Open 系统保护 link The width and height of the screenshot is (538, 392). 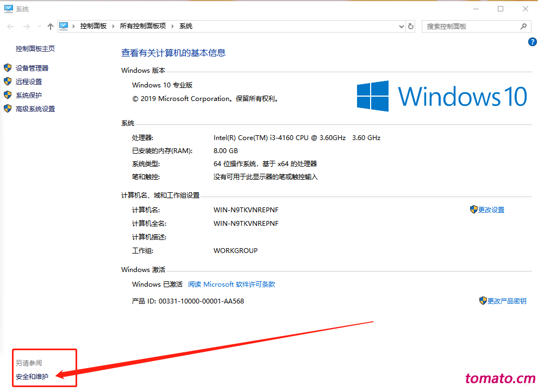click(x=29, y=95)
